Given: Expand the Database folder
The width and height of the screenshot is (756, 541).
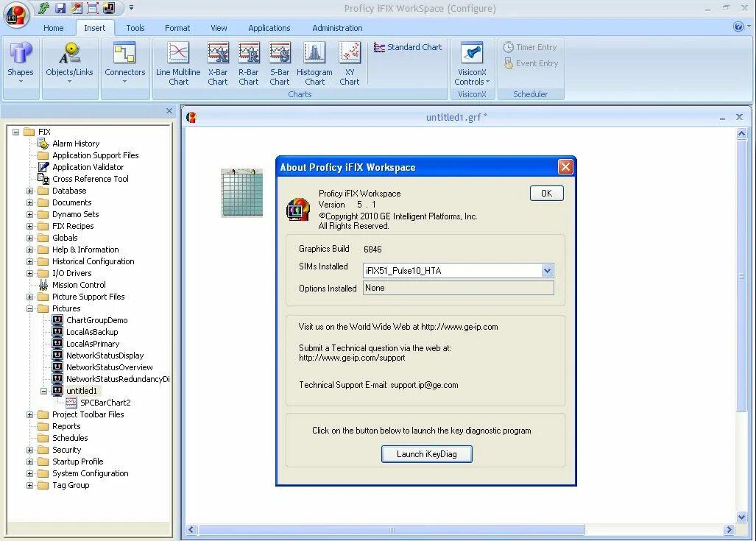Looking at the screenshot, I should pos(30,191).
